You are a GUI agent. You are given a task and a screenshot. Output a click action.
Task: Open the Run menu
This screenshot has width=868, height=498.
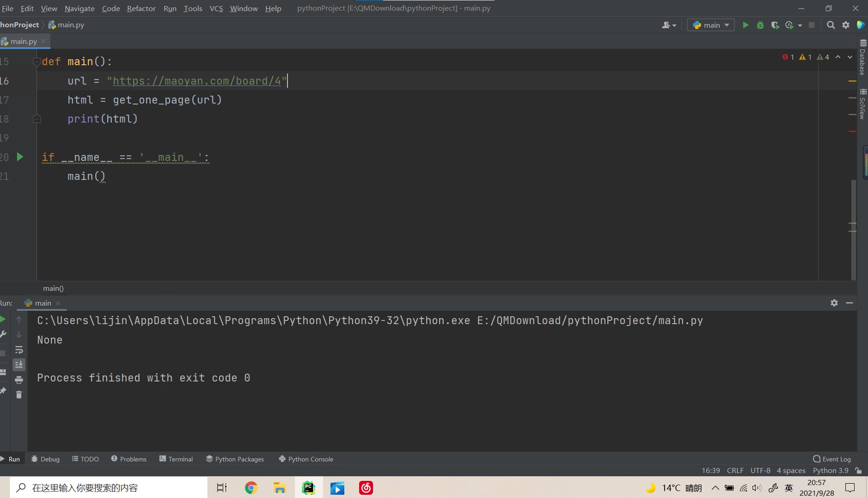pyautogui.click(x=170, y=8)
